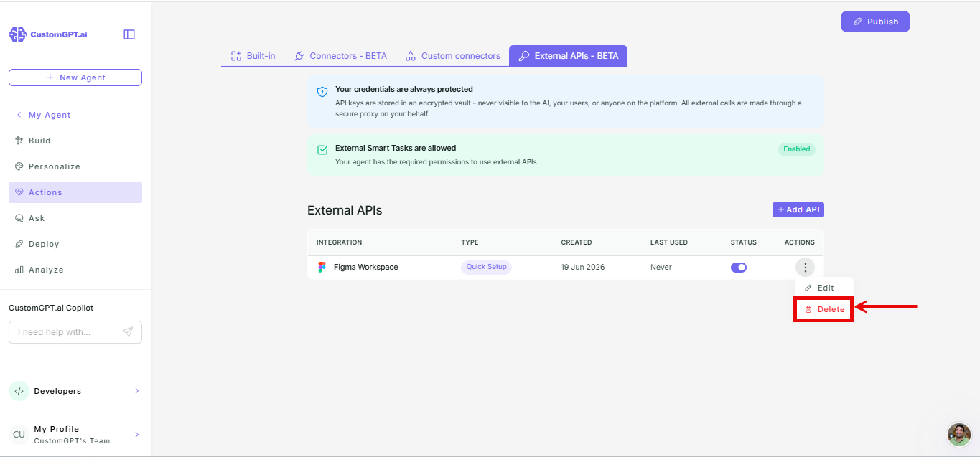This screenshot has height=457, width=980.
Task: Collapse the sidebar panel icon
Action: click(129, 34)
